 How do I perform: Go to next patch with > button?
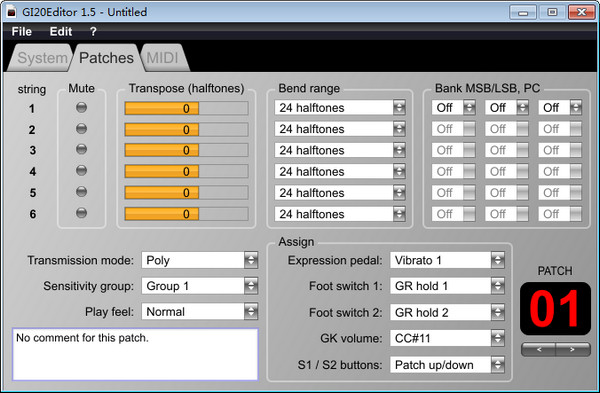point(572,349)
